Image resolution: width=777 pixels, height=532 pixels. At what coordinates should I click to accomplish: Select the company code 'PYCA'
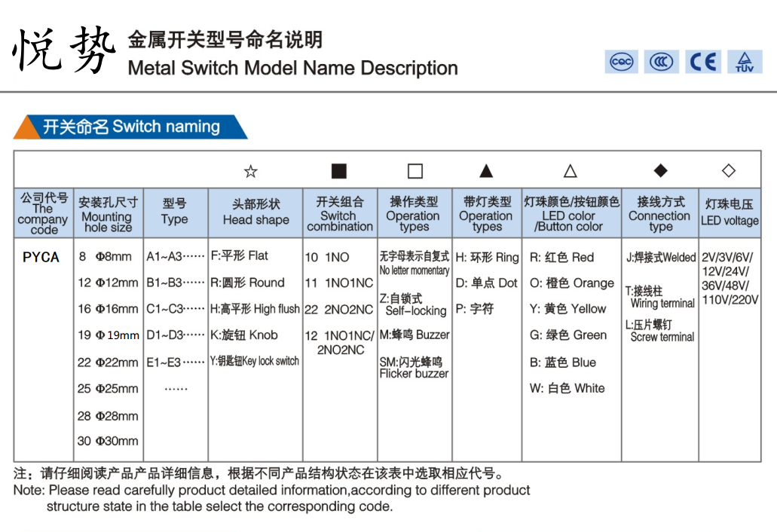pyautogui.click(x=41, y=257)
